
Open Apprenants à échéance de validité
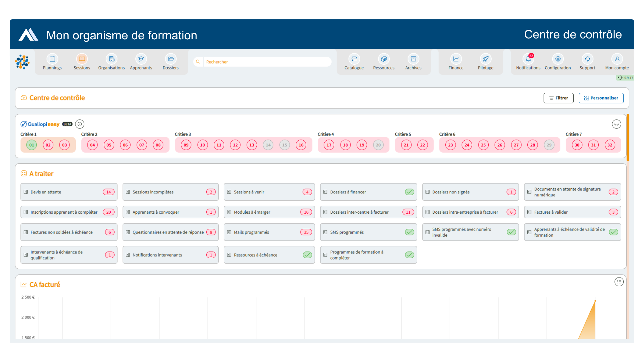[x=572, y=232]
